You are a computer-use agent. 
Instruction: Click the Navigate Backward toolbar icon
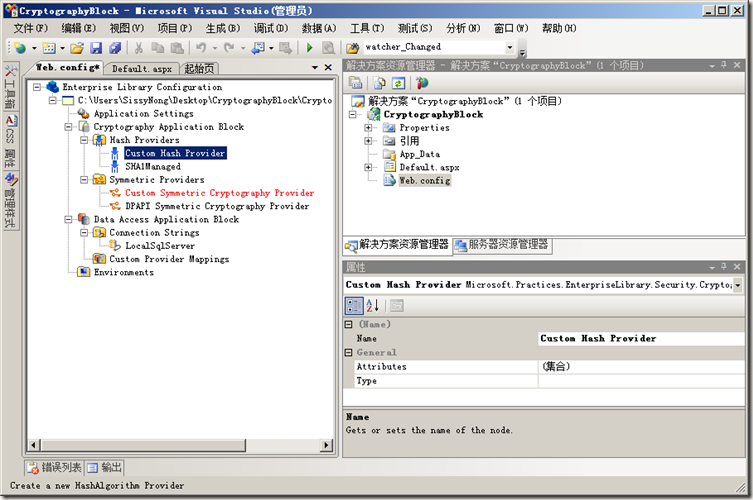pyautogui.click(x=258, y=48)
